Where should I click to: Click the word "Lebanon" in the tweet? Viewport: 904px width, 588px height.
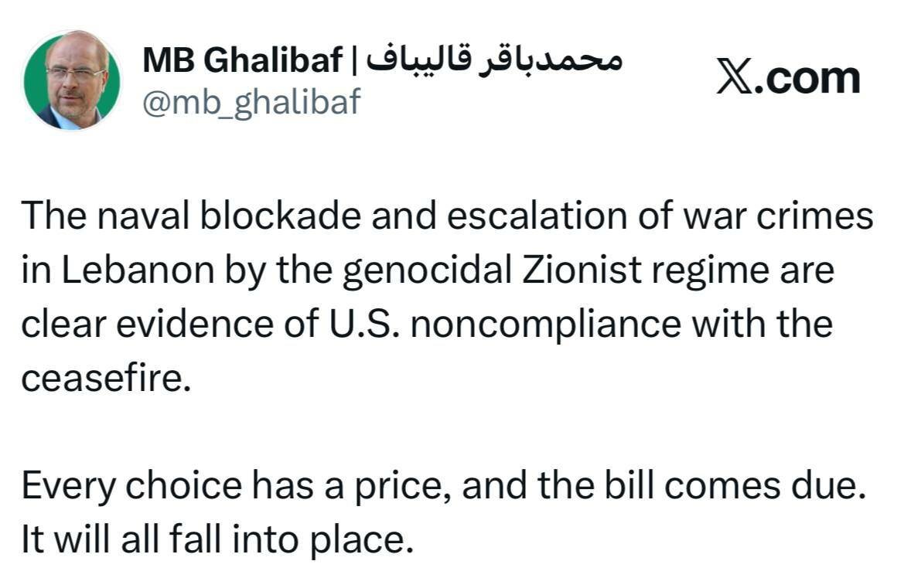click(138, 270)
